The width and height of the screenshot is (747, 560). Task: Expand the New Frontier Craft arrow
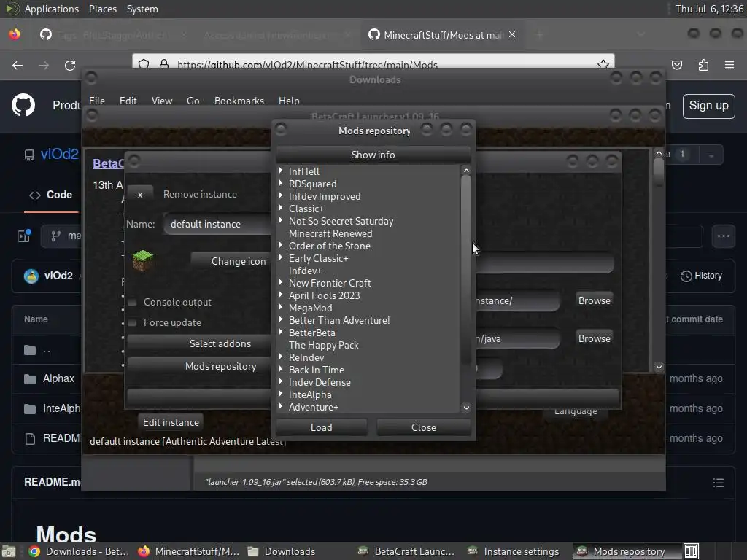[x=281, y=282]
